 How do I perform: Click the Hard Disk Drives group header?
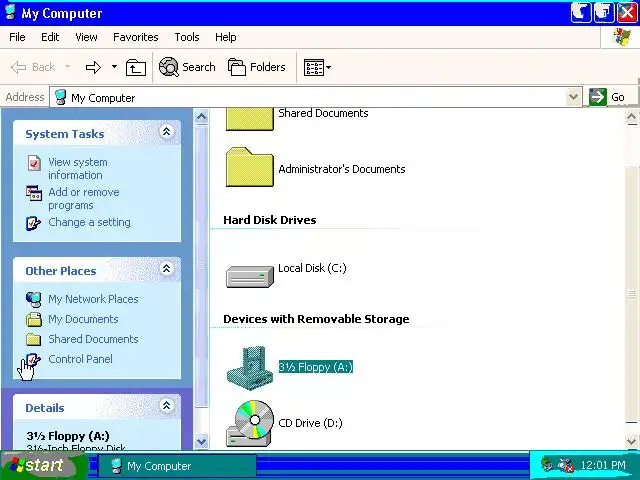(x=269, y=220)
